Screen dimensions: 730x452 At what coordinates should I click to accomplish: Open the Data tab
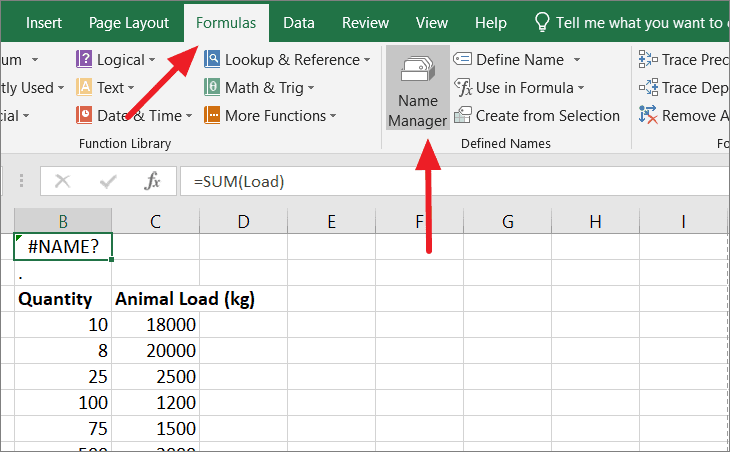pyautogui.click(x=299, y=22)
